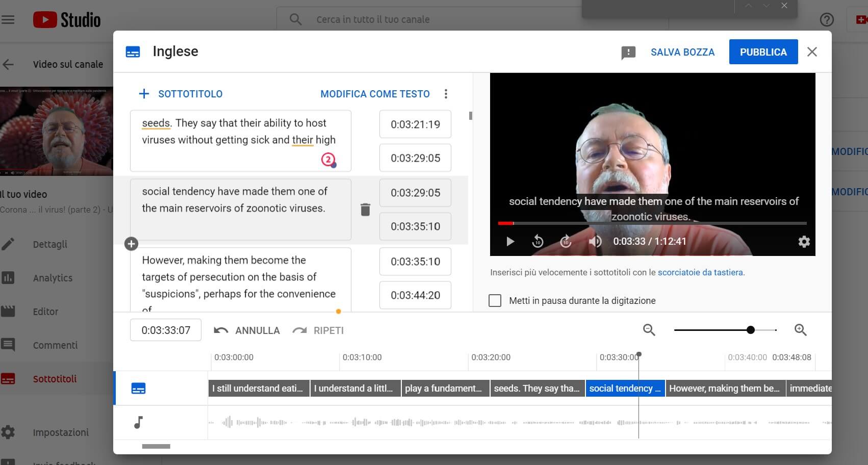Rewind the video 10 seconds
This screenshot has width=868, height=465.
pyautogui.click(x=538, y=242)
